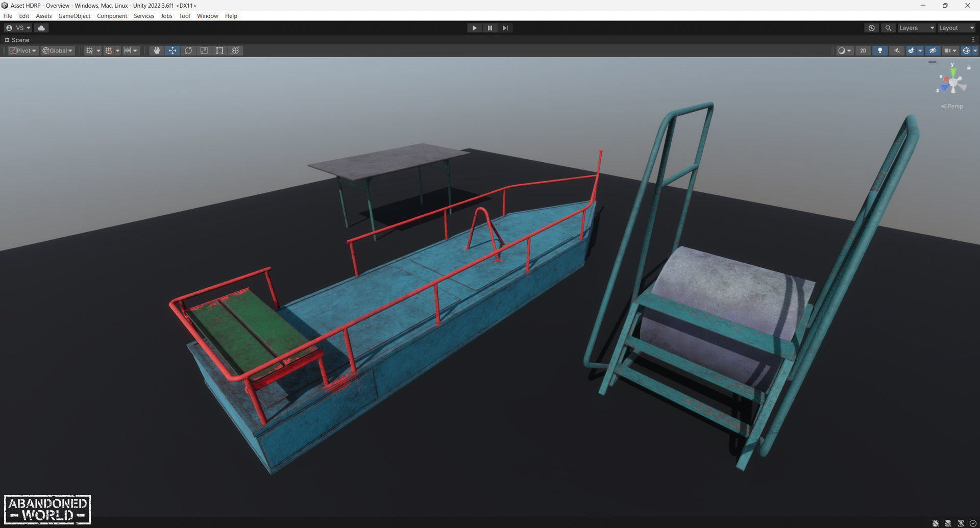Click the background tasks checkmark icon
980x528 pixels.
click(x=973, y=523)
